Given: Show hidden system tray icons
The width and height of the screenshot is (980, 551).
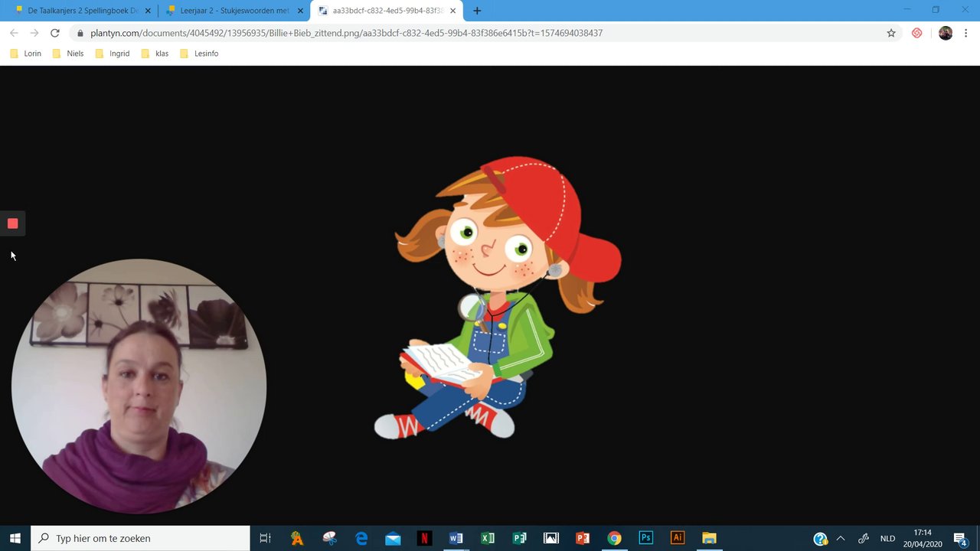Looking at the screenshot, I should (840, 539).
